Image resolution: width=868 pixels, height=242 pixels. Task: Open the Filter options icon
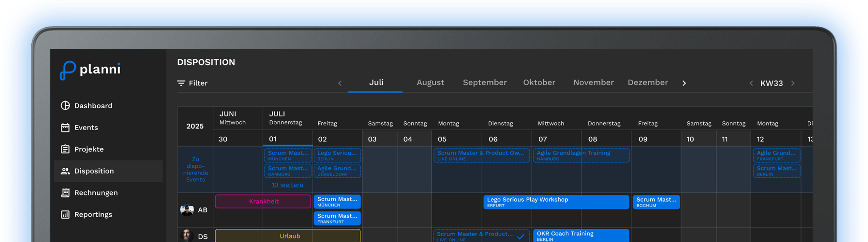coord(181,83)
